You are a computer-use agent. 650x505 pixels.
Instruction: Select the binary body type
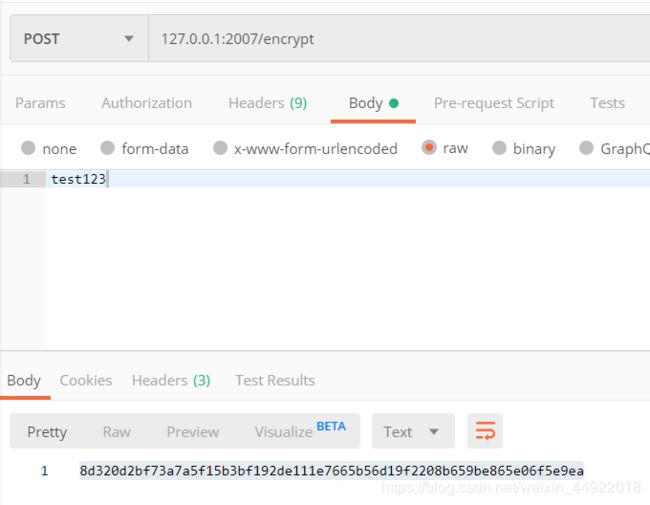click(524, 148)
